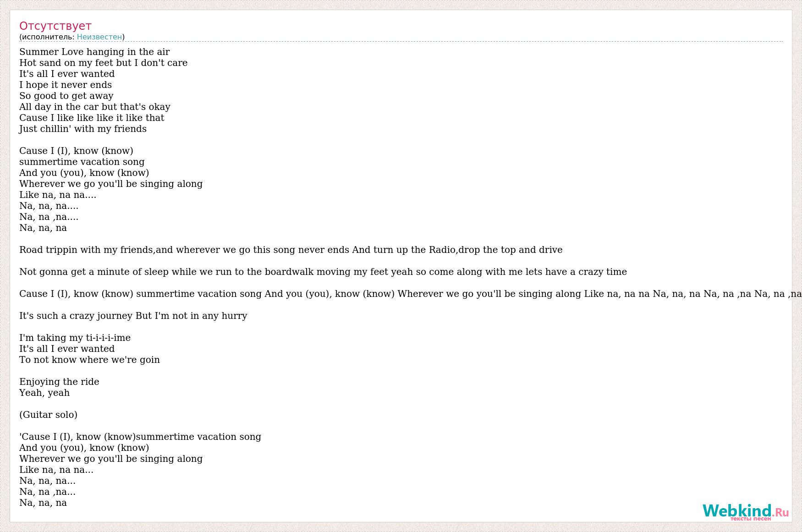Click the 'исполнитель' label text
The width and height of the screenshot is (802, 532).
47,37
